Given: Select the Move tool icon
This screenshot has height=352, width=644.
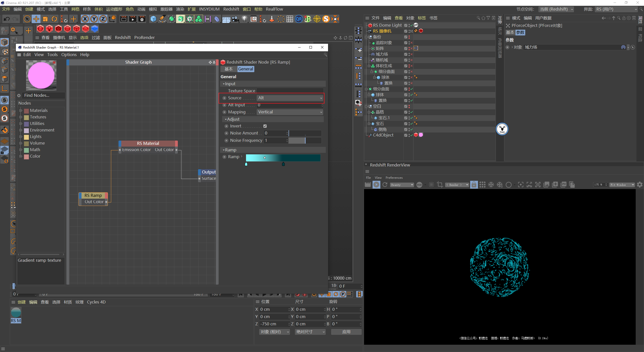Looking at the screenshot, I should pyautogui.click(x=36, y=19).
